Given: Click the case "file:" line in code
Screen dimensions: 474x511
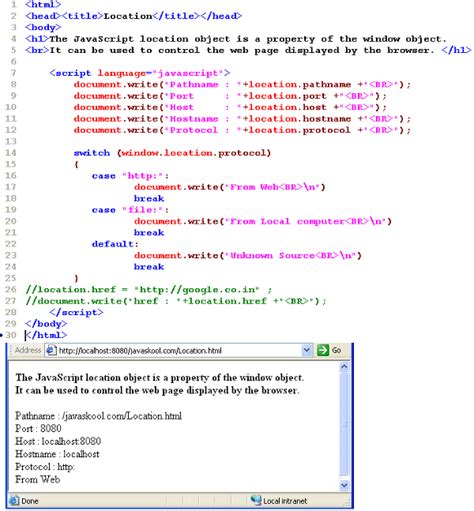Looking at the screenshot, I should (130, 210).
